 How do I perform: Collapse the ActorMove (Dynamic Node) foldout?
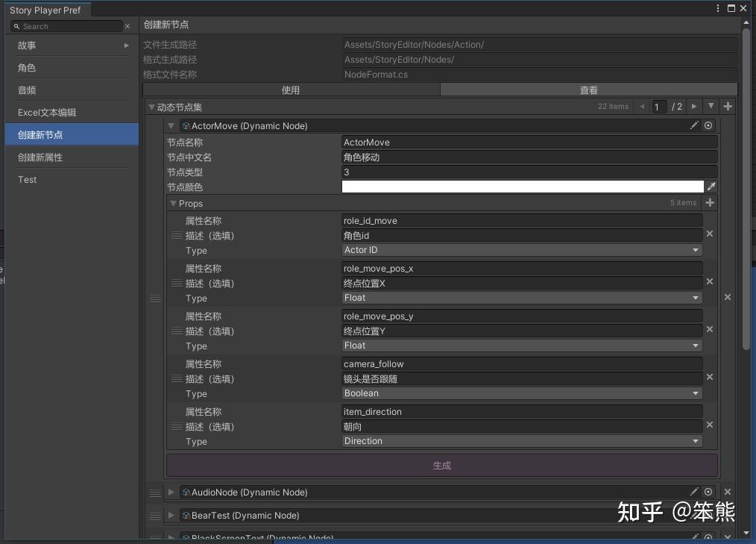(x=171, y=125)
